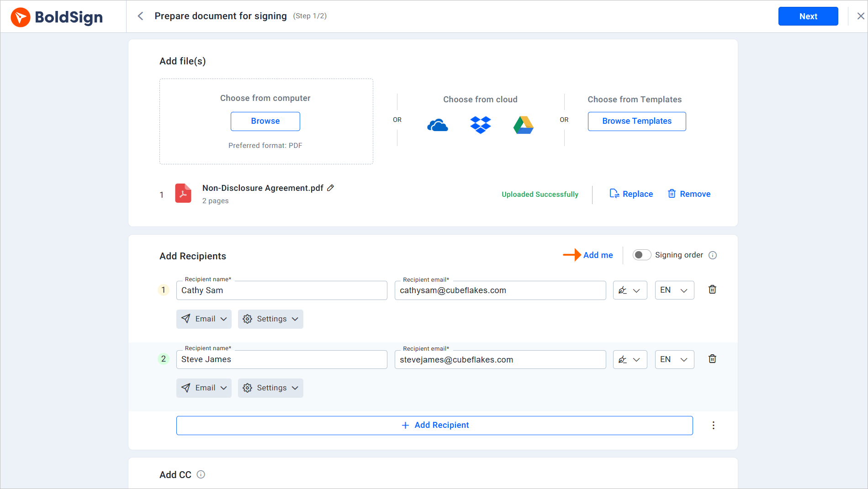Click Browse to choose from computer
This screenshot has width=868, height=489.
[265, 121]
